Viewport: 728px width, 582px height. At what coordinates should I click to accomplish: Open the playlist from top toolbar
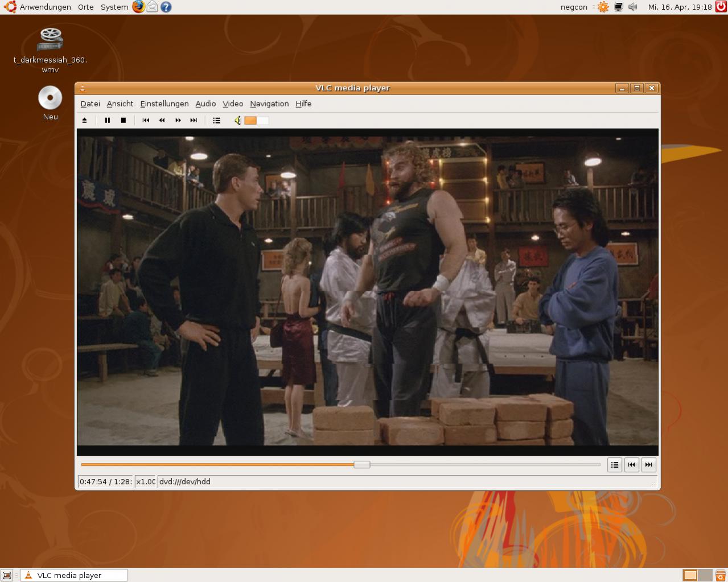point(216,120)
